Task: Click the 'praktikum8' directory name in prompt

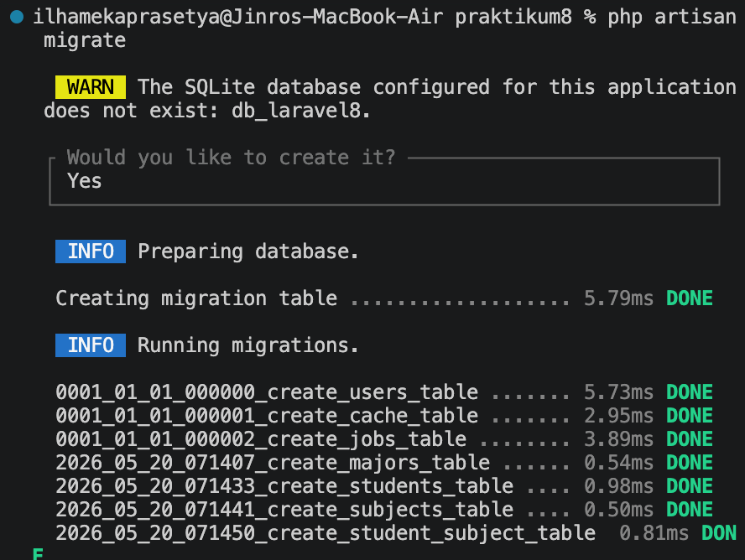Action: (513, 17)
